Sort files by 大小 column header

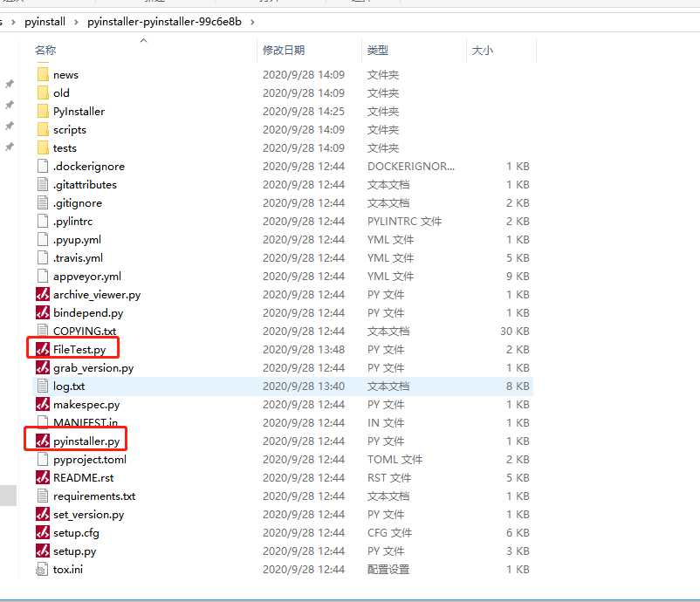[483, 51]
